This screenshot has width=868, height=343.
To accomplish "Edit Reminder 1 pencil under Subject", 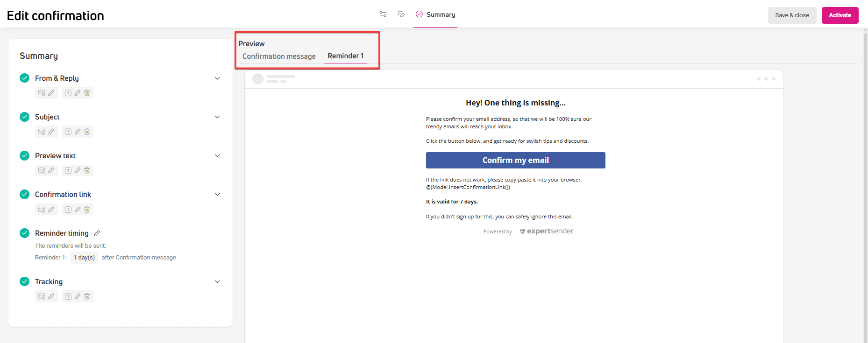I will click(x=78, y=132).
